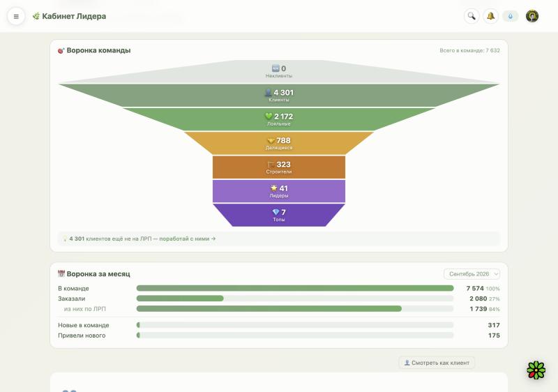Click the value 2 080 in Заказали row
The width and height of the screenshot is (558, 392).
tap(478, 299)
